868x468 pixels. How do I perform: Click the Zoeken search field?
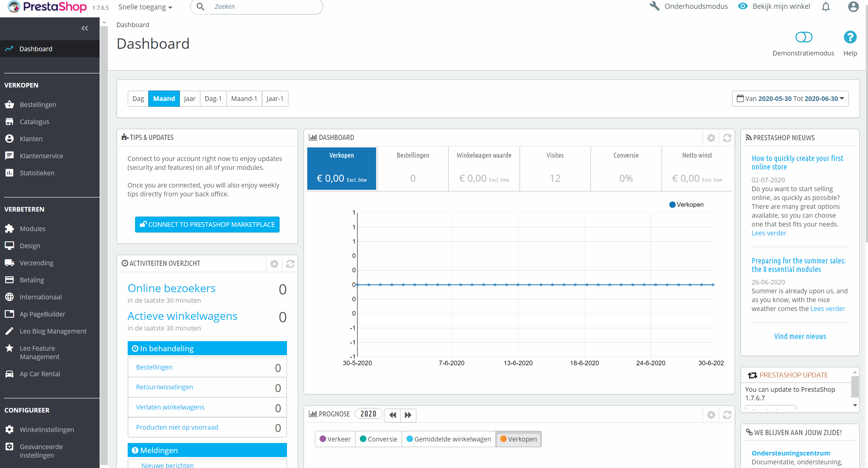(x=263, y=7)
